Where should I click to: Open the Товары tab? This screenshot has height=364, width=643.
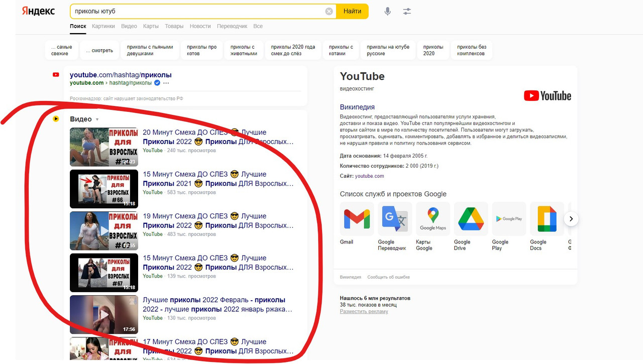point(174,26)
